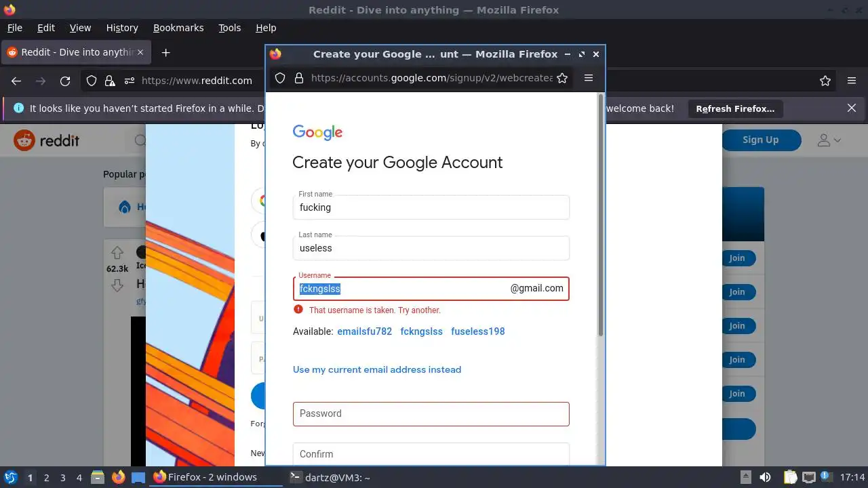Click the Confirm password field
This screenshot has height=488, width=868.
[x=431, y=453]
